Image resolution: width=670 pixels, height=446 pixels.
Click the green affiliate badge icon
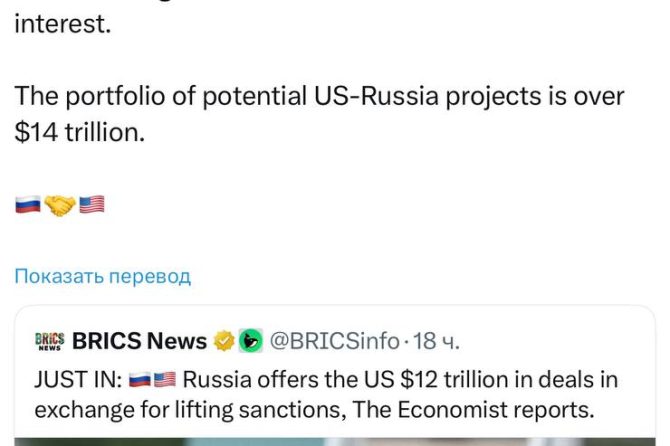coord(251,341)
